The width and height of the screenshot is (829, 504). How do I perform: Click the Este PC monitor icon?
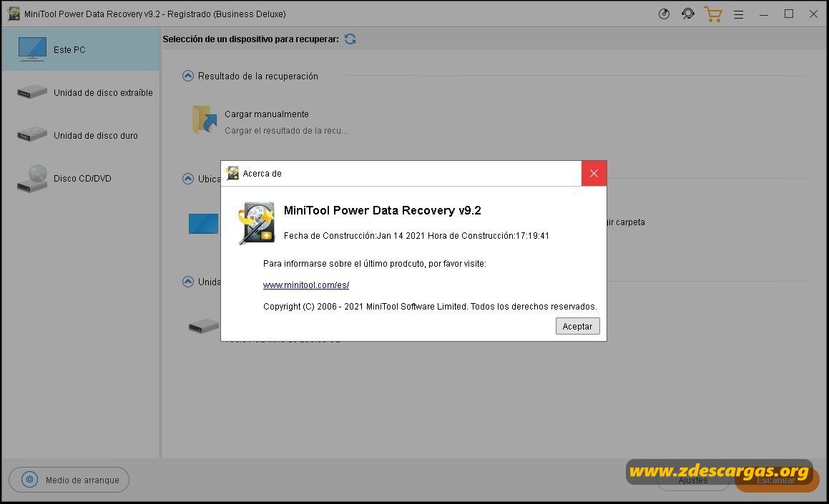[x=32, y=49]
